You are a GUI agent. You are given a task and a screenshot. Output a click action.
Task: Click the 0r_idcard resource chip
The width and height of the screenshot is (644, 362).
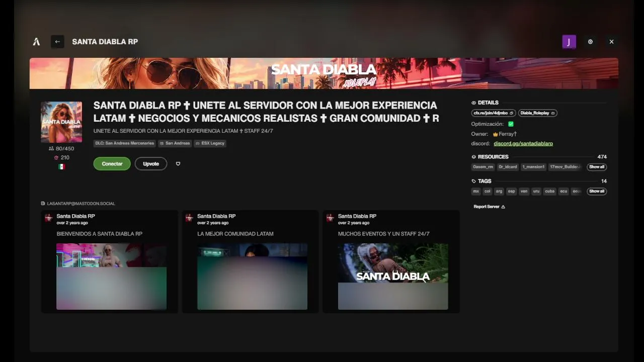[508, 167]
